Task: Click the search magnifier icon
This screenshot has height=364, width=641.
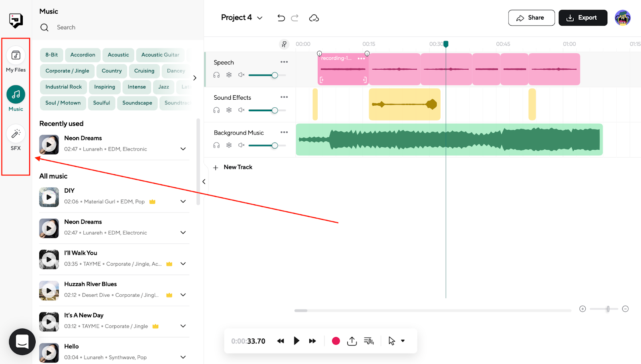Action: pyautogui.click(x=44, y=28)
